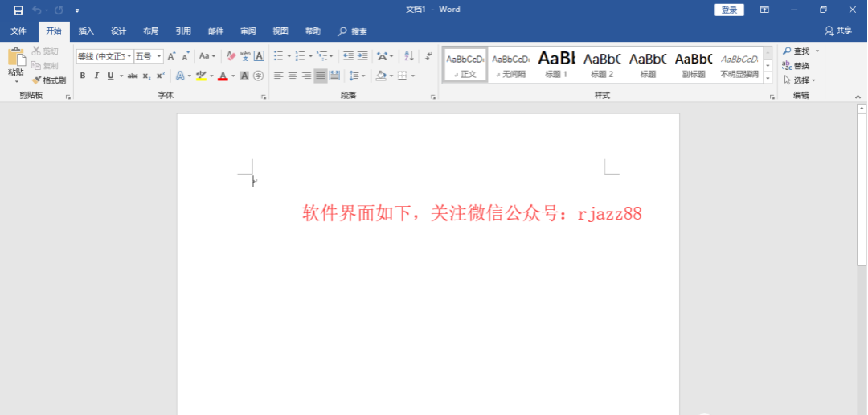Open the font size (五号) dropdown

pyautogui.click(x=159, y=56)
